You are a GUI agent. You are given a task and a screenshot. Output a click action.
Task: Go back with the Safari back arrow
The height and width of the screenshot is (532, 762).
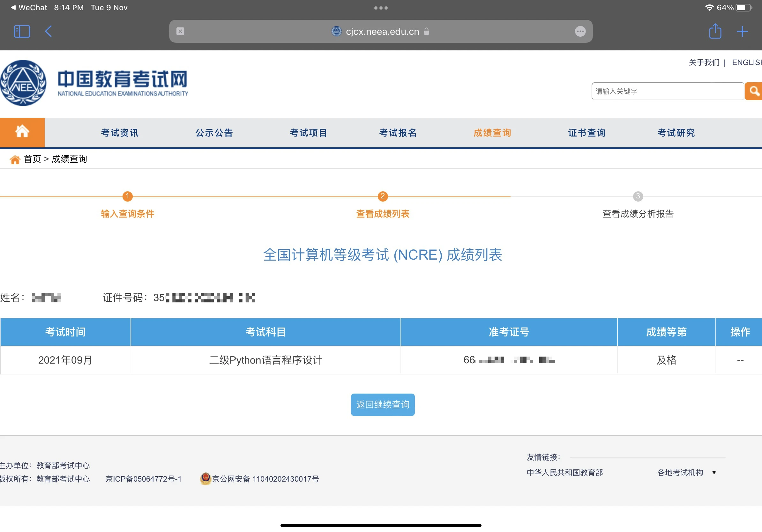point(49,32)
